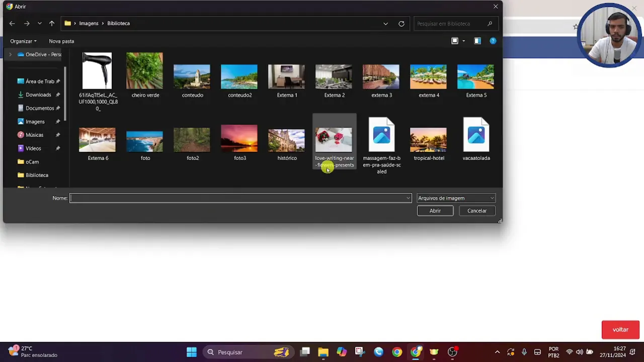The image size is (644, 362).
Task: Open the Windows Start menu
Action: 192,352
